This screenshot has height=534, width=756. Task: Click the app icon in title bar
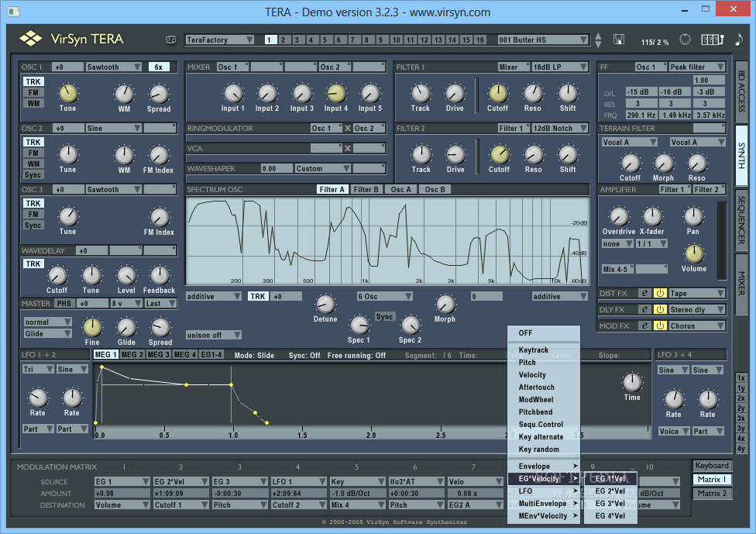point(14,11)
